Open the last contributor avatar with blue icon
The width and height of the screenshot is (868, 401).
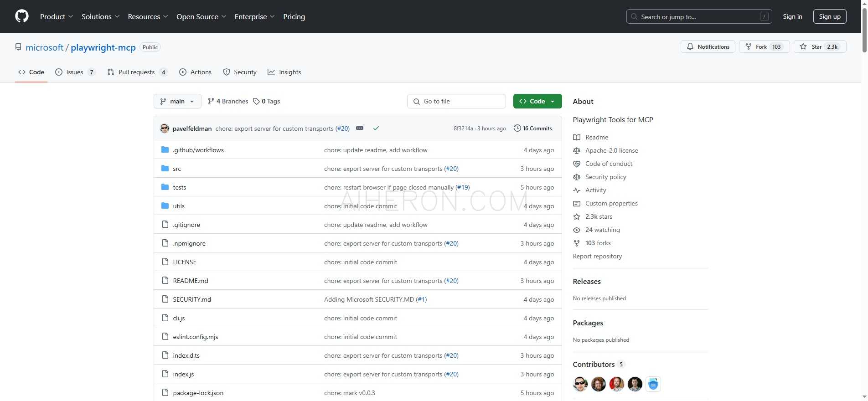click(653, 384)
